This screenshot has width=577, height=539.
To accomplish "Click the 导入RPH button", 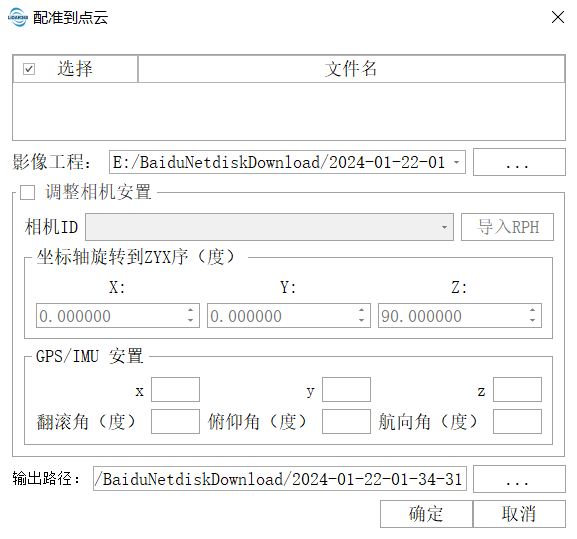I will [x=507, y=227].
